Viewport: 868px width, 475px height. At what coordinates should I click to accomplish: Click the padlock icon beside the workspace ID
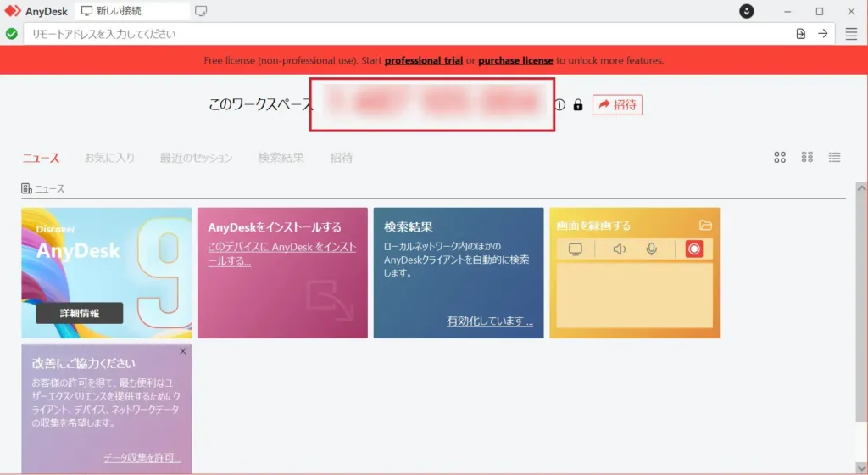point(578,105)
